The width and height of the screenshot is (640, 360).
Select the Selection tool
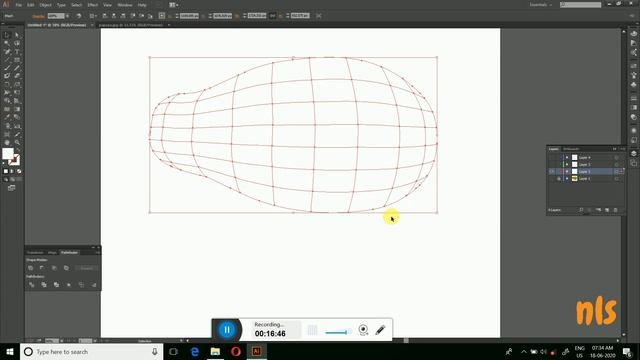tap(7, 36)
